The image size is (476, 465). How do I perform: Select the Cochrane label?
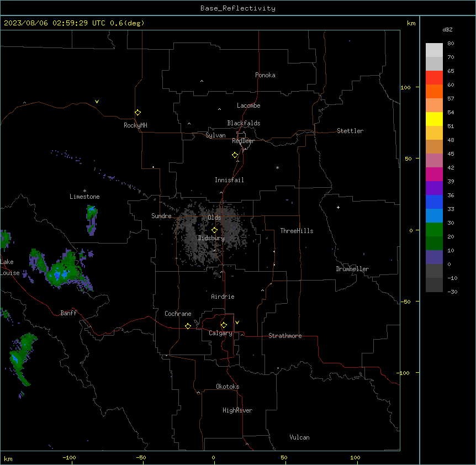pos(178,314)
